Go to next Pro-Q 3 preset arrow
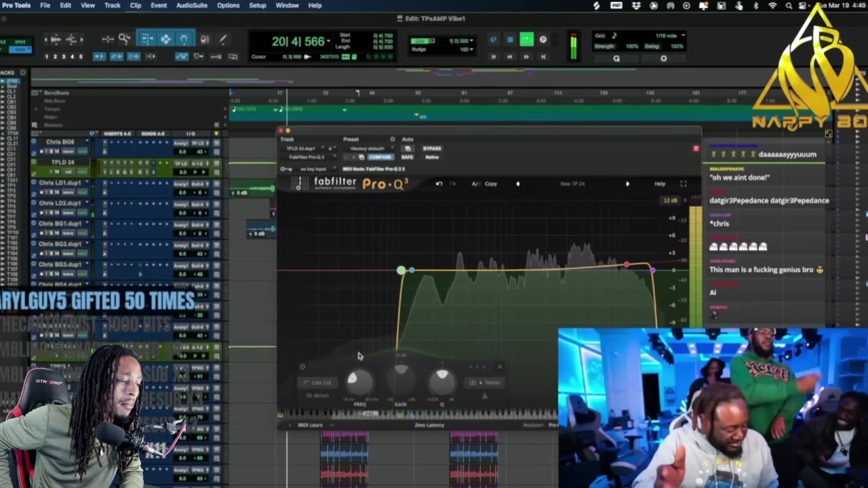 [627, 184]
